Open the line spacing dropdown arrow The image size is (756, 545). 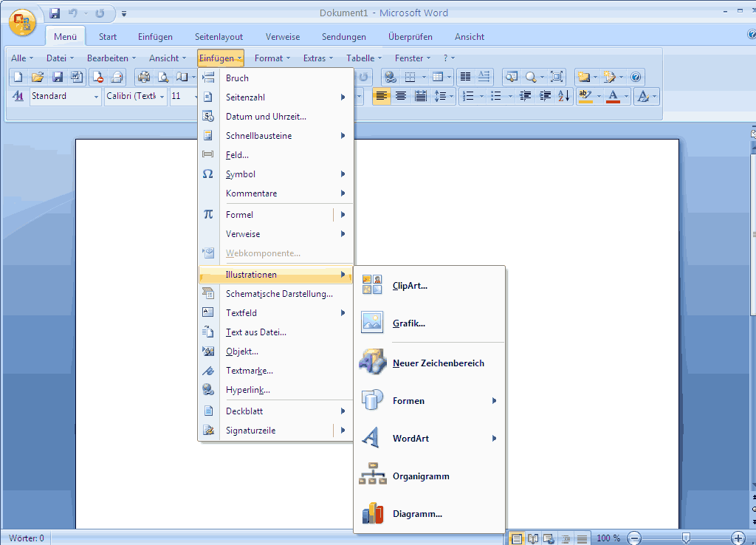click(x=451, y=97)
